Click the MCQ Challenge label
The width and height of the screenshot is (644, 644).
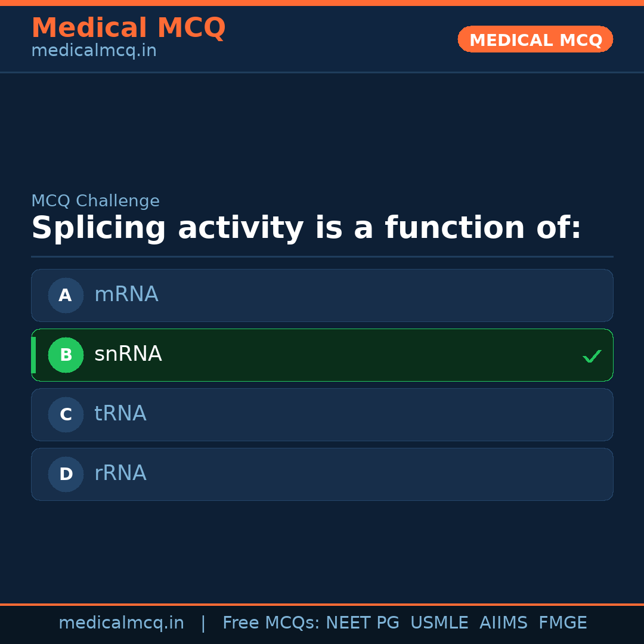(x=95, y=201)
